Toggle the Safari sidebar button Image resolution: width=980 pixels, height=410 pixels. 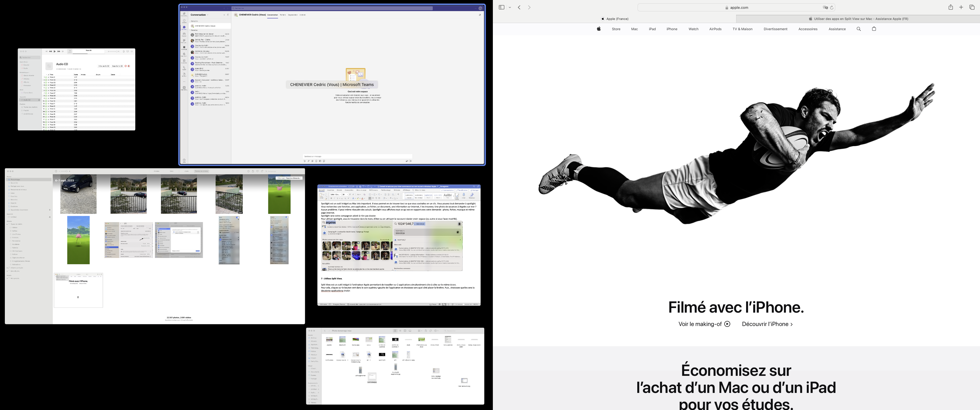(x=501, y=7)
